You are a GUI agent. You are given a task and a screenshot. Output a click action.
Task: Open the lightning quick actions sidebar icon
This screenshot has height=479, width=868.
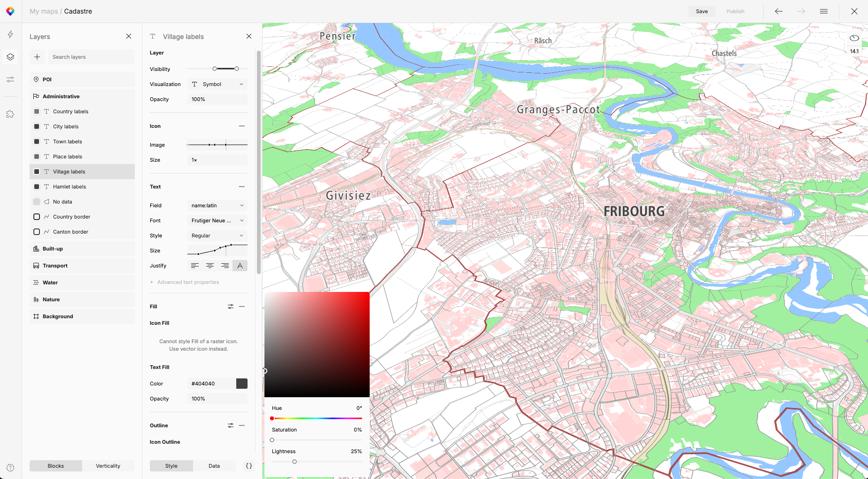(x=10, y=34)
